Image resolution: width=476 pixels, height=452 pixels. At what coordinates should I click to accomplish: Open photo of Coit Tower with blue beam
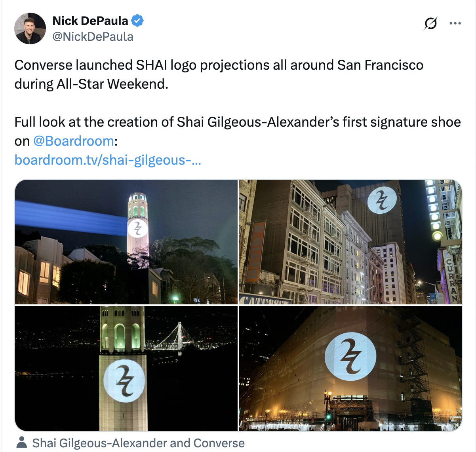click(x=126, y=242)
